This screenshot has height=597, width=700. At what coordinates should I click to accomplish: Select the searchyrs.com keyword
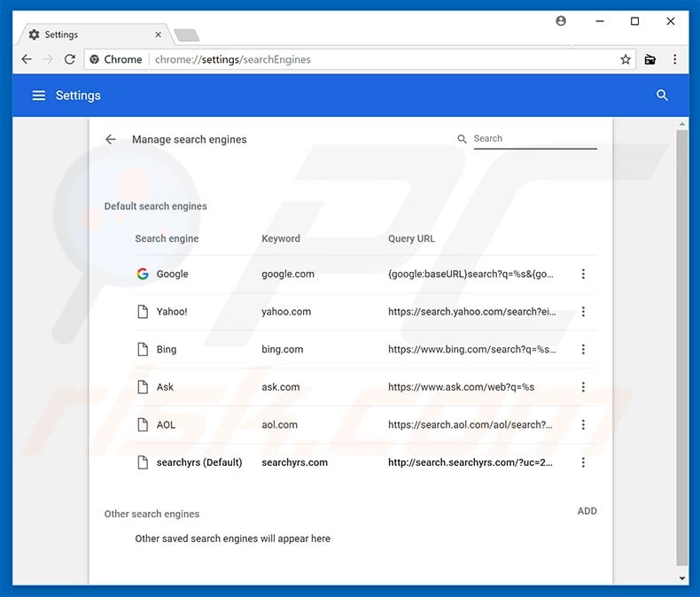pos(295,462)
